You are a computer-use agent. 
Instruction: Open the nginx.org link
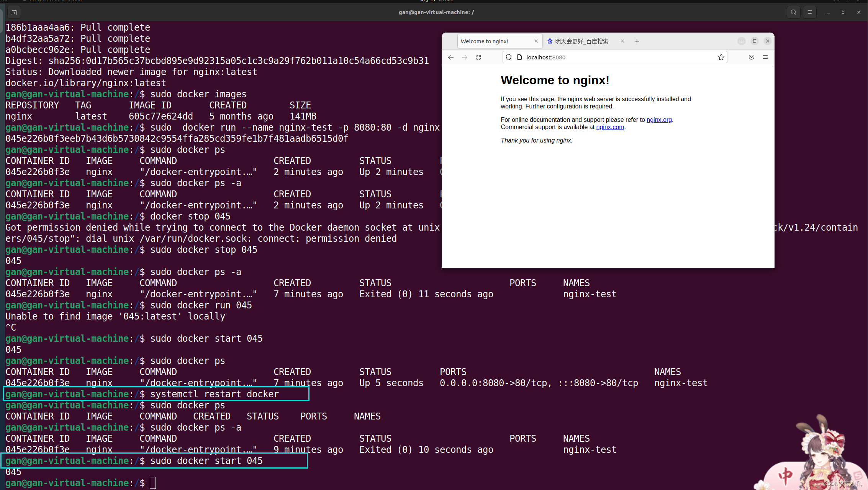(659, 120)
